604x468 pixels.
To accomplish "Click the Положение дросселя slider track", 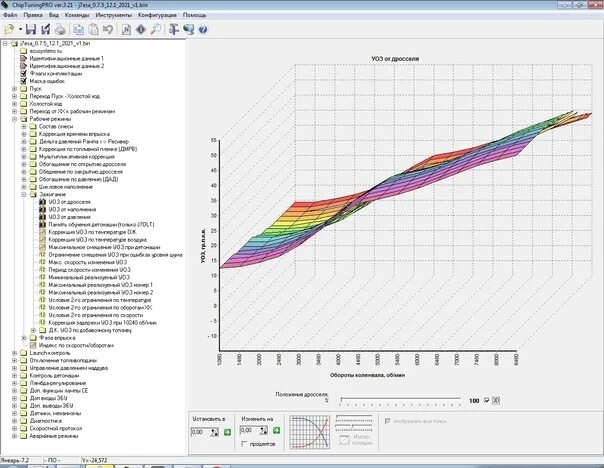I will click(401, 400).
